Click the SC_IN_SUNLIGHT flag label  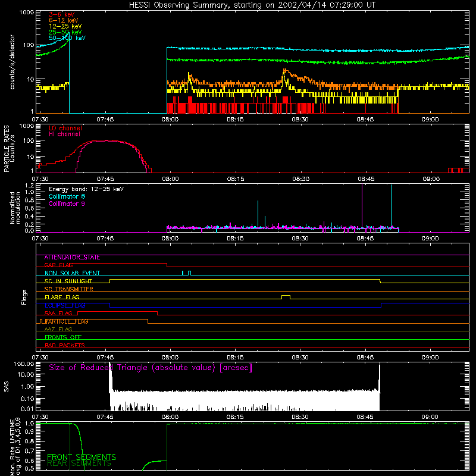[x=68, y=281]
